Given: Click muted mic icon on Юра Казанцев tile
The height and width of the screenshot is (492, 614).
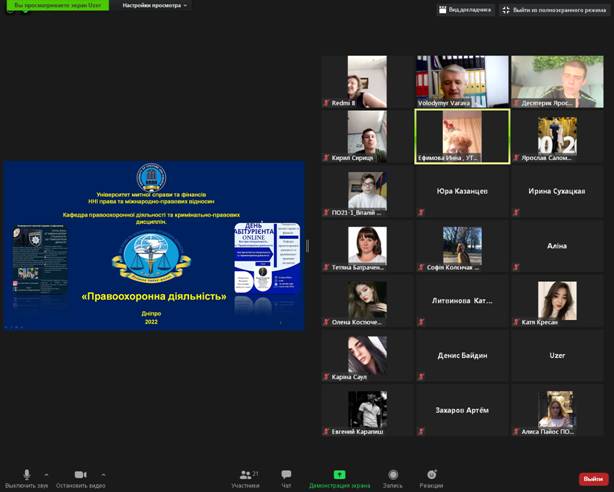Looking at the screenshot, I should click(x=421, y=213).
